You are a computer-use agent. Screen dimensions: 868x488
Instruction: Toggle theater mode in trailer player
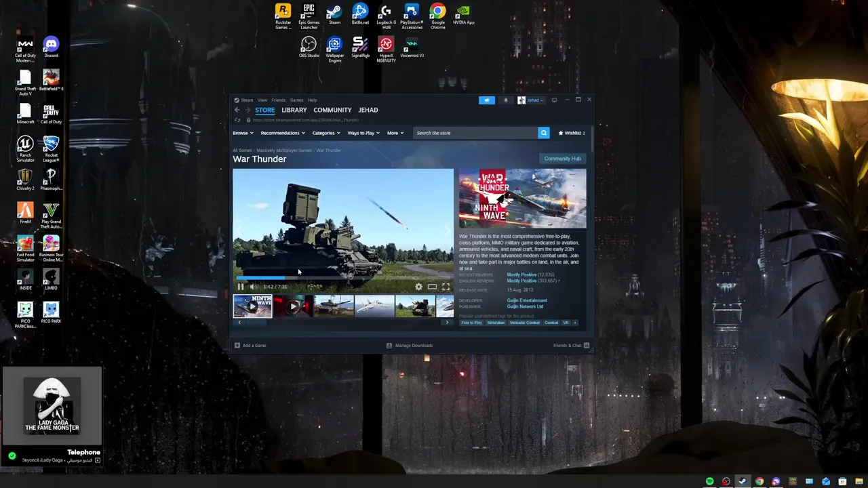(x=432, y=287)
